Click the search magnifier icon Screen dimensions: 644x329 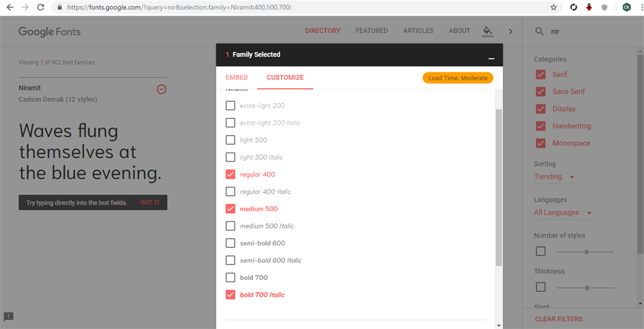tap(539, 31)
